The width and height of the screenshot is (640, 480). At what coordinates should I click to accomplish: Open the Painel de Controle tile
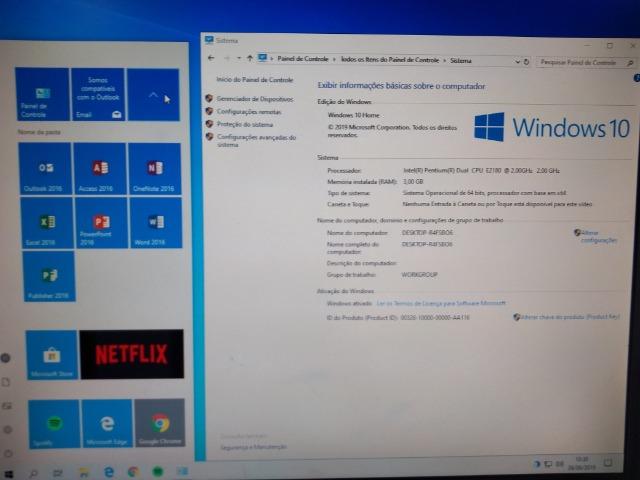42,94
